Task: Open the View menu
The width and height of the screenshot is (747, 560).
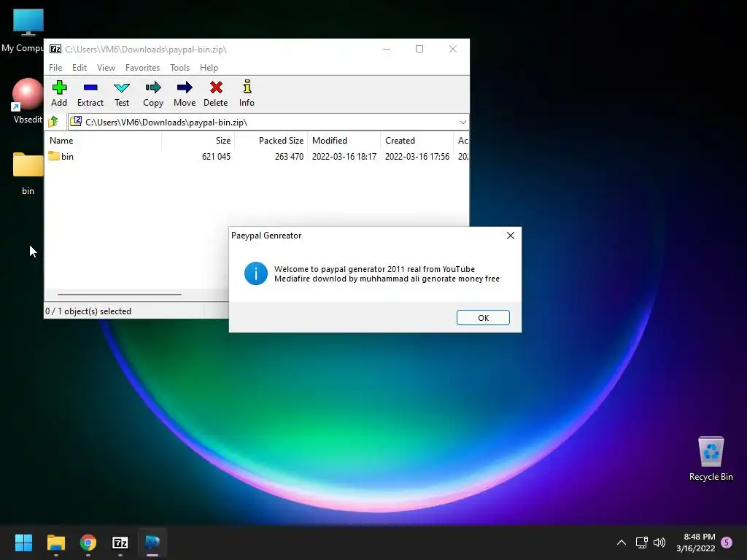Action: (106, 68)
